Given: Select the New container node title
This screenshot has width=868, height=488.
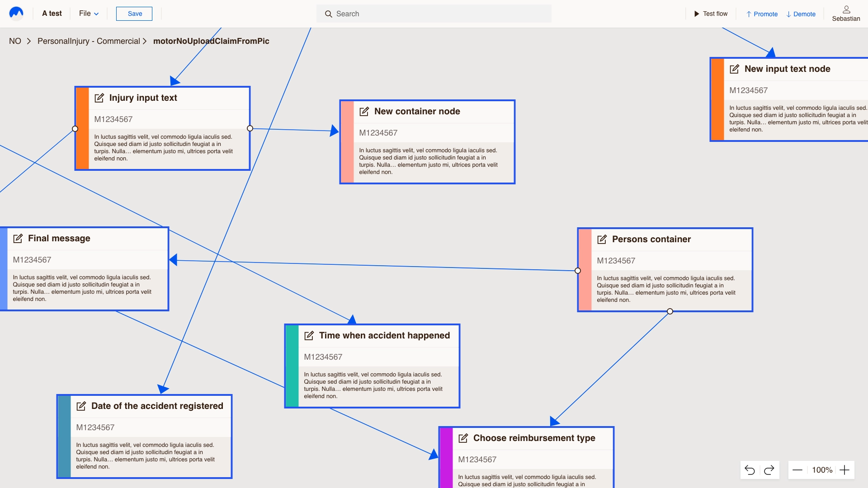Looking at the screenshot, I should (417, 112).
